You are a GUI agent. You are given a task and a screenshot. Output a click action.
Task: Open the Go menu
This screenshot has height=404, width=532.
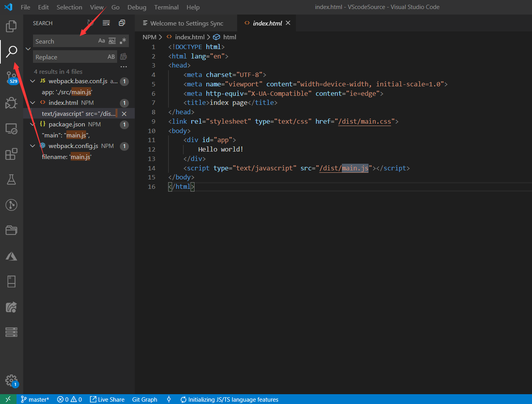(x=115, y=7)
